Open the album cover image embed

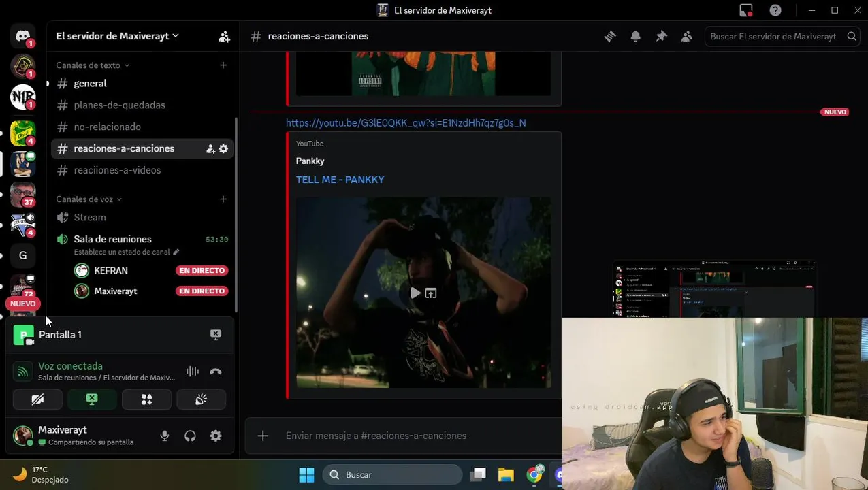[423, 73]
